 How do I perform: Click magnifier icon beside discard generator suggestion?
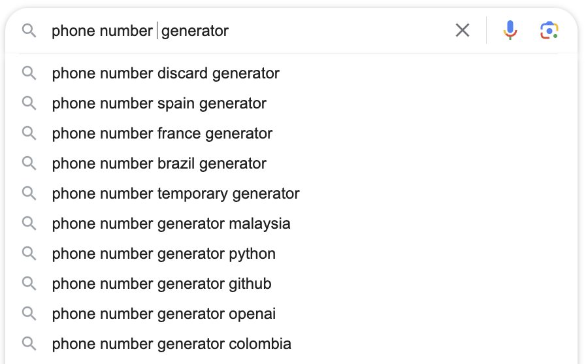29,73
